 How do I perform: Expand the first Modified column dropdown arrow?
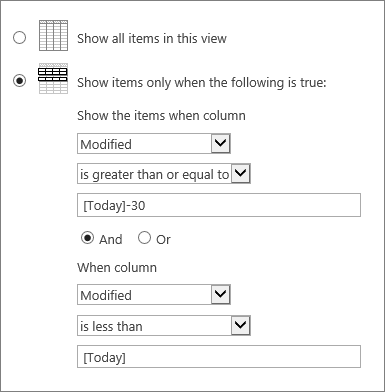coord(221,144)
